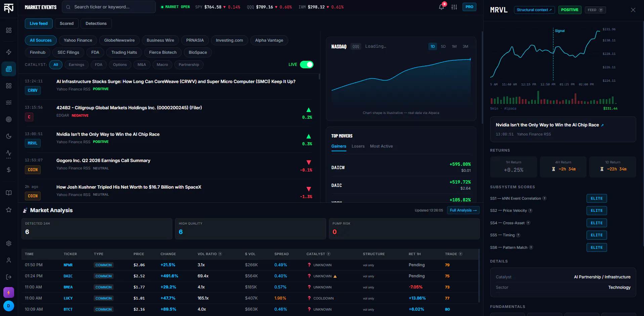Close the MRVL detail panel
The image size is (644, 316).
pos(633,10)
